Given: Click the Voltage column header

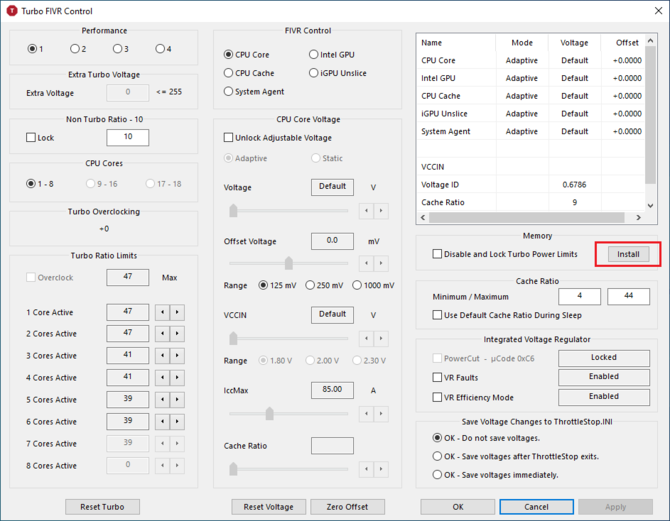Looking at the screenshot, I should [574, 43].
